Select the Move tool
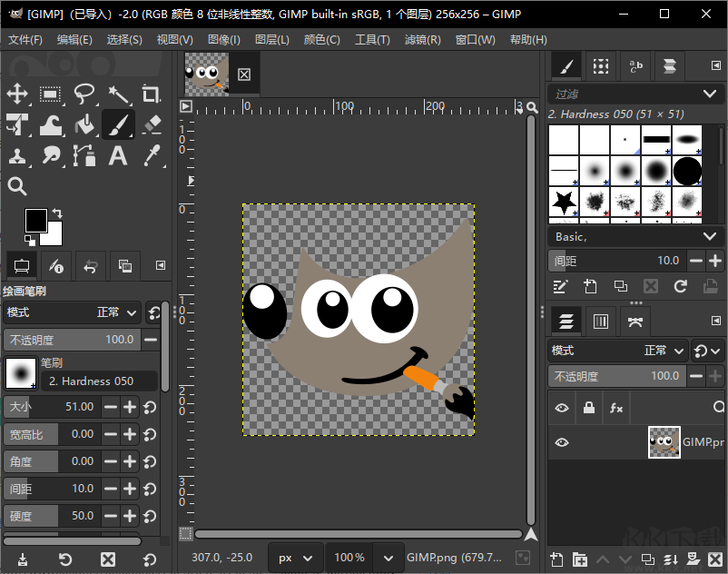 pos(19,94)
